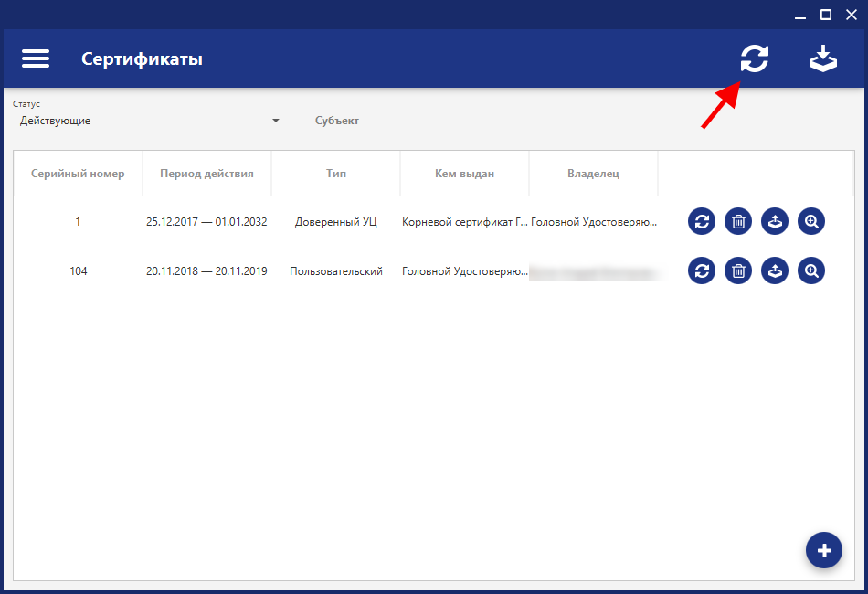
Task: Sort by Серийный номер column header
Action: pyautogui.click(x=78, y=174)
